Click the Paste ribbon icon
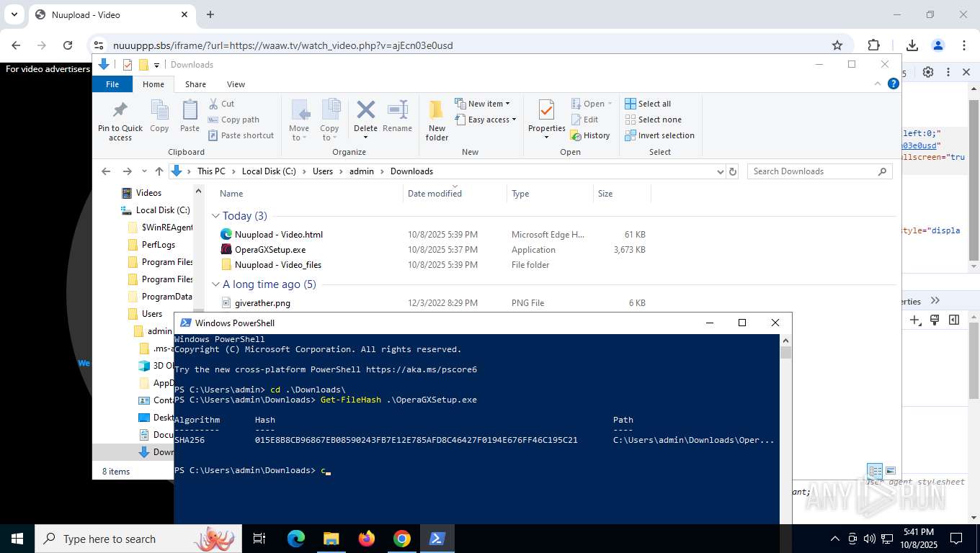The height and width of the screenshot is (553, 980). coord(190,117)
